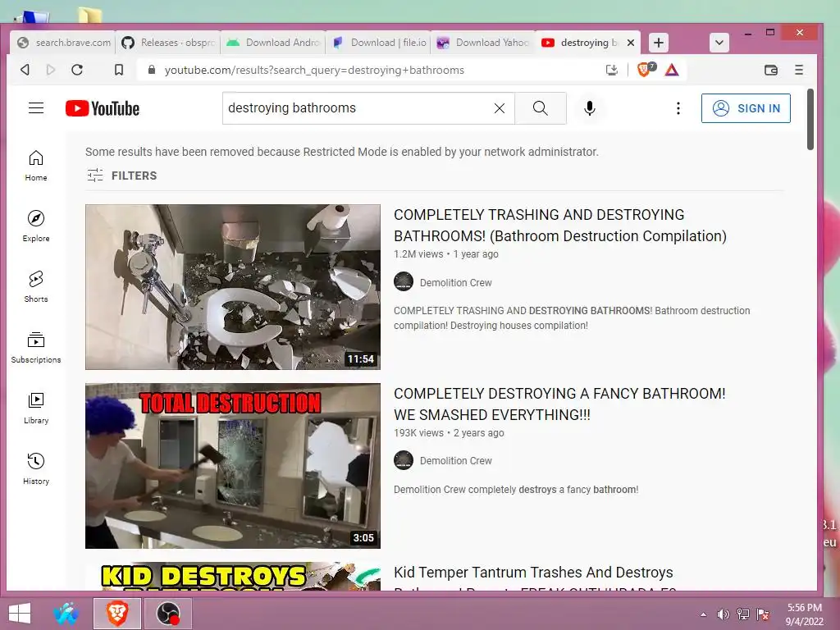Click Demolition Crew avatar of first video
The height and width of the screenshot is (630, 840).
point(404,281)
